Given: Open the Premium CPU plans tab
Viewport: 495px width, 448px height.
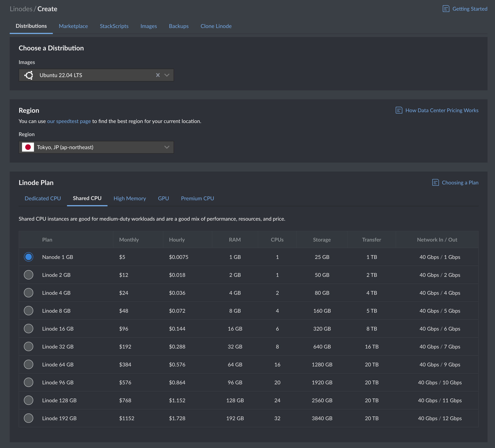Looking at the screenshot, I should [x=197, y=198].
